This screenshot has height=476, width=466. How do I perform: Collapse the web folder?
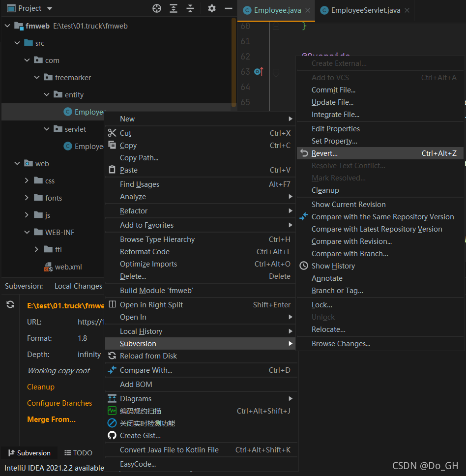click(x=17, y=163)
